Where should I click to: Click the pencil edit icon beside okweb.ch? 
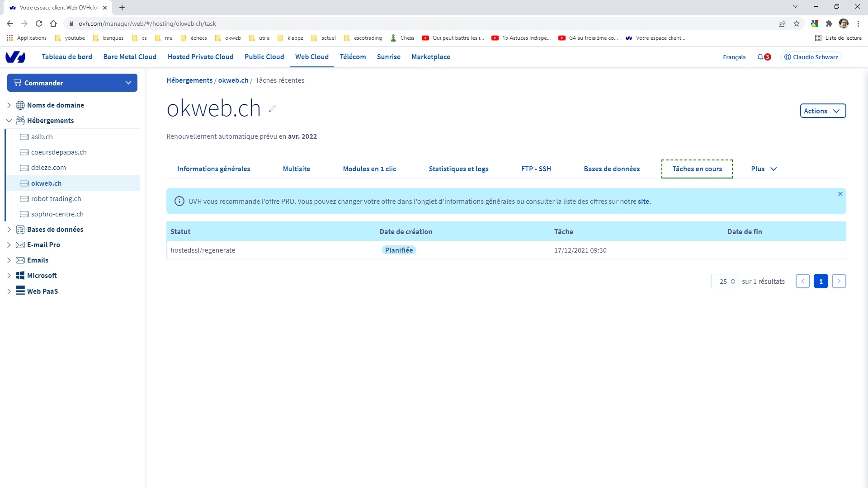click(x=272, y=108)
